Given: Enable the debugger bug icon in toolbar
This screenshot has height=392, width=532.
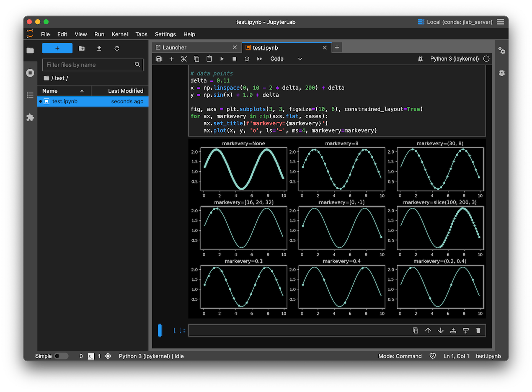Looking at the screenshot, I should coord(420,59).
